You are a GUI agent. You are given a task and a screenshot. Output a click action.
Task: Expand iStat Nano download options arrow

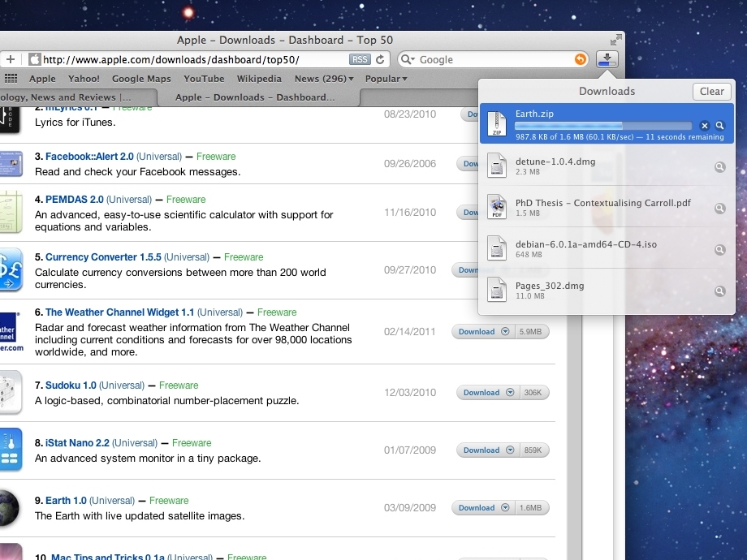(510, 450)
